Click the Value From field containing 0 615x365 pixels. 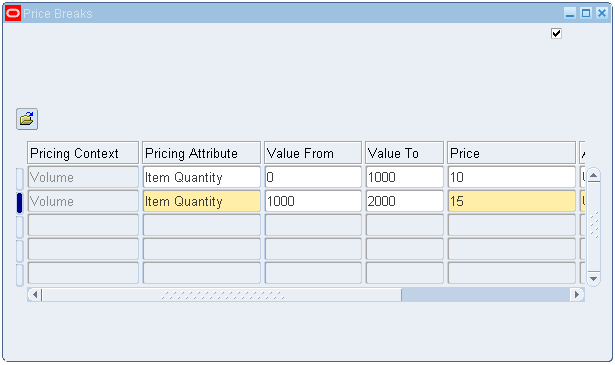[x=313, y=177]
